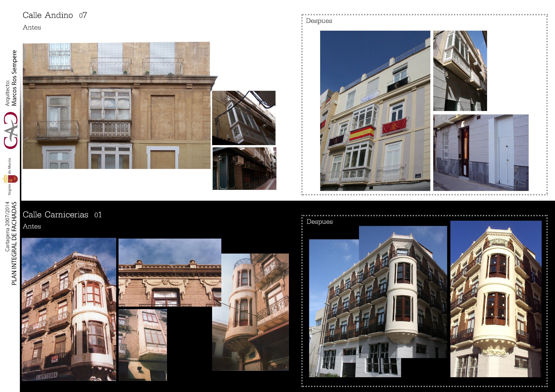The height and width of the screenshot is (392, 555).
Task: Open the brick cornice detail photo
Action: coord(170,273)
